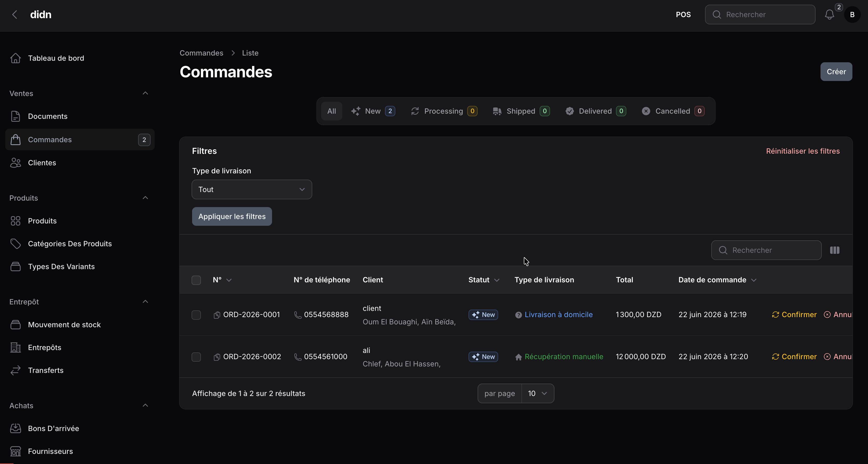This screenshot has height=464, width=868.
Task: Click New status badge for ali
Action: click(x=483, y=357)
